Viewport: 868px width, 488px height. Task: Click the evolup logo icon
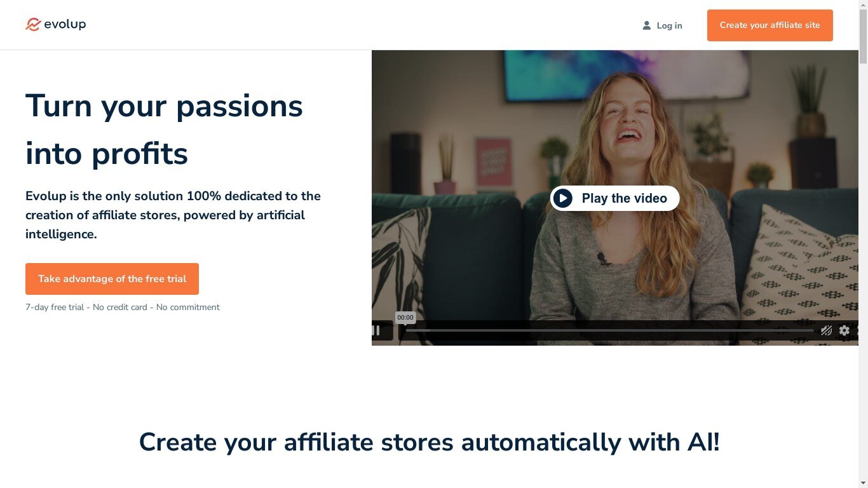[x=33, y=24]
